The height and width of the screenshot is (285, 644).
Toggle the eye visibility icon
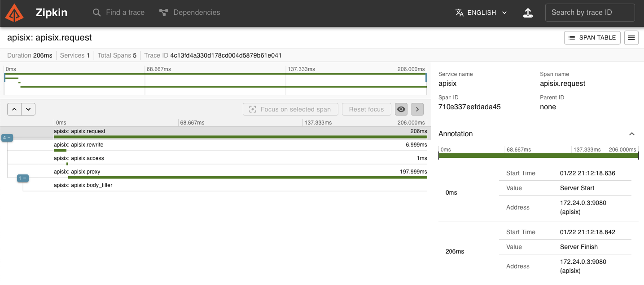click(401, 109)
